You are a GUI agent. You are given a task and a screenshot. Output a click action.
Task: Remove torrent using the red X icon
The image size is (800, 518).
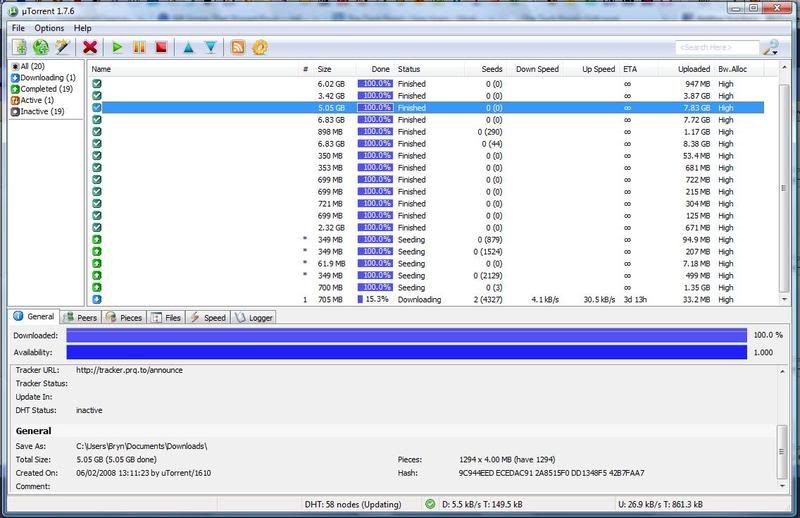pyautogui.click(x=91, y=46)
